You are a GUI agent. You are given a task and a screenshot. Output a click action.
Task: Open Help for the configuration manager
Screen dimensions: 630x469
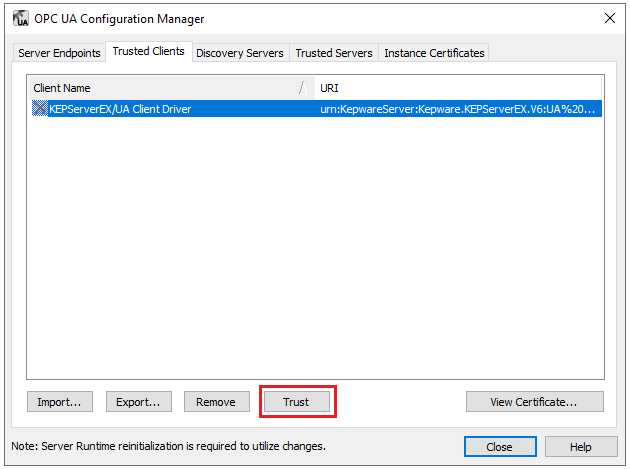tap(581, 446)
